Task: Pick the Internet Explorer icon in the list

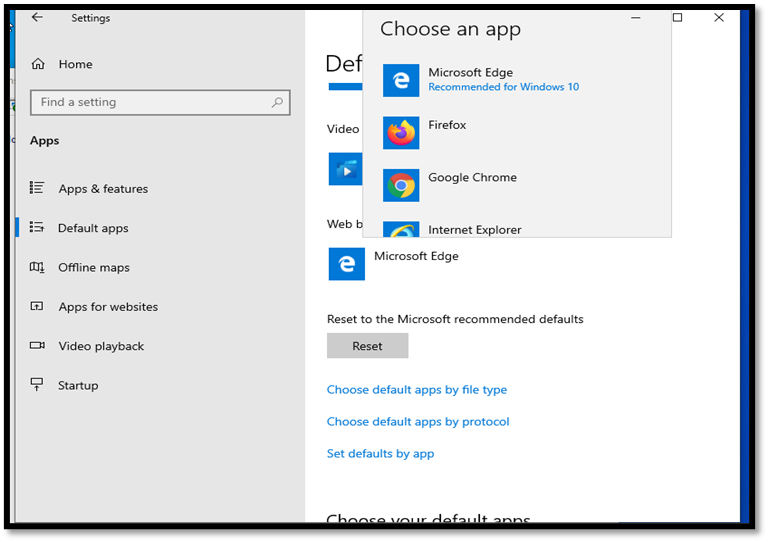Action: click(x=401, y=229)
